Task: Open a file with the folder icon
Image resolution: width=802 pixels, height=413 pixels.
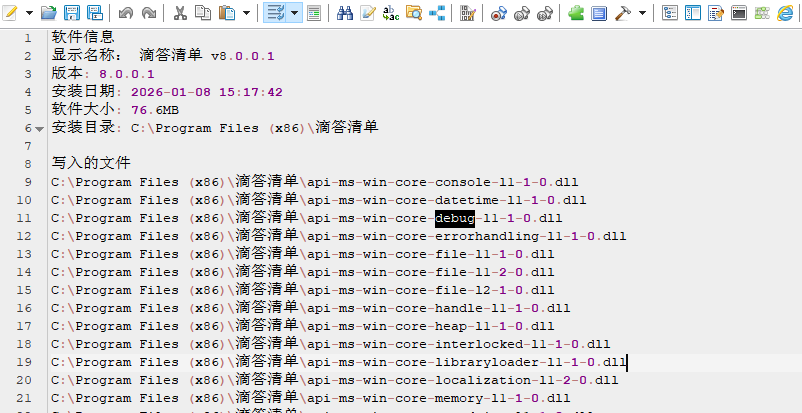Action: 48,13
